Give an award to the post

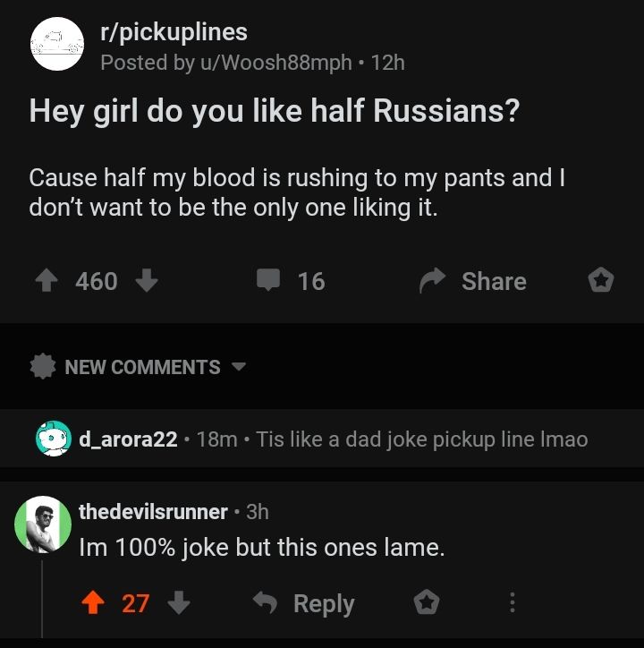(600, 281)
